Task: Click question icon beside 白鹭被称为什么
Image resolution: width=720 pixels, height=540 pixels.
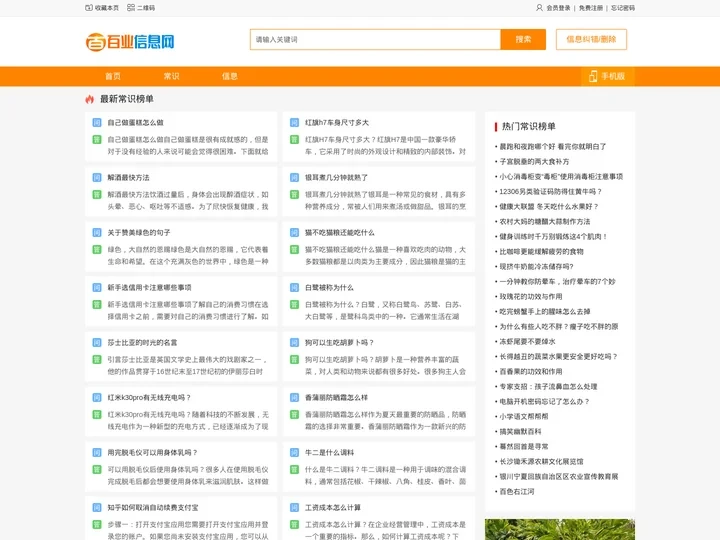Action: point(294,287)
